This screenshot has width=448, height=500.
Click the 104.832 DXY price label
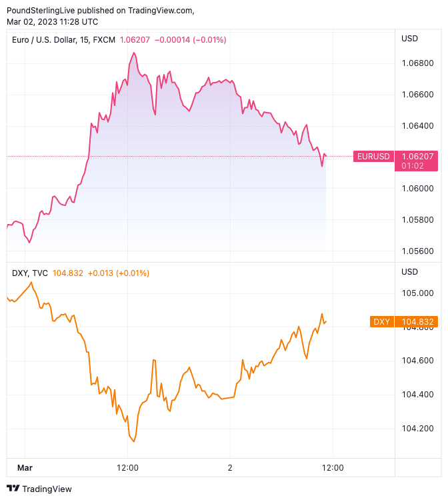pos(417,322)
